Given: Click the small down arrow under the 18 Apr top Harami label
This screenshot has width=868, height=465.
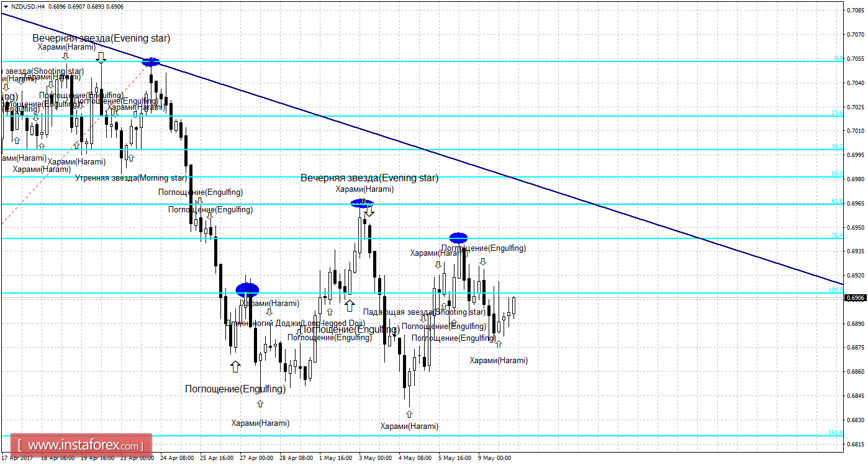Looking at the screenshot, I should (x=65, y=56).
